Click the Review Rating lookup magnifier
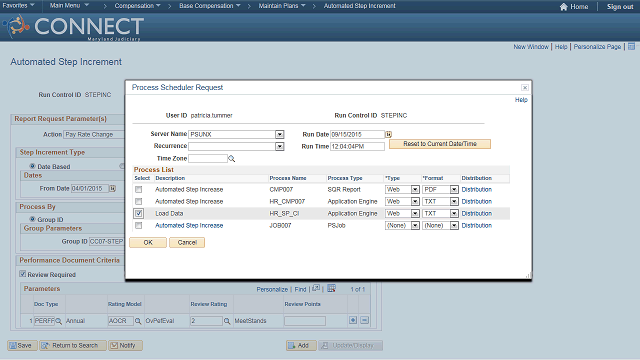The image size is (640, 360). click(227, 321)
